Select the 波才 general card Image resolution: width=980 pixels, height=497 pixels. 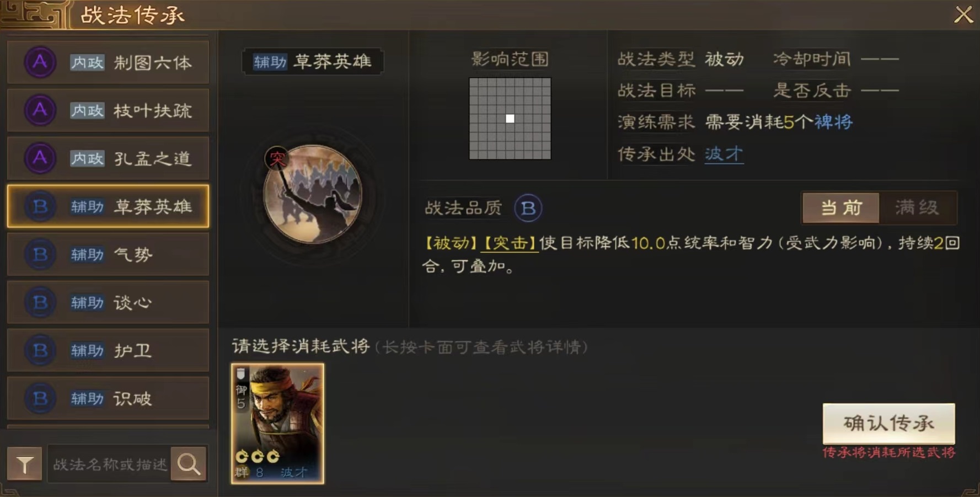click(x=277, y=424)
